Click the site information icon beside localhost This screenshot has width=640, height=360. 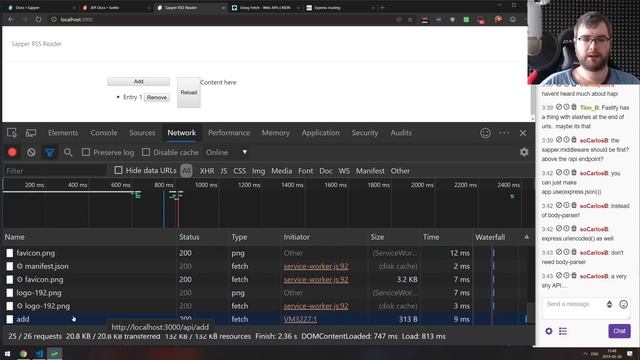pos(53,19)
